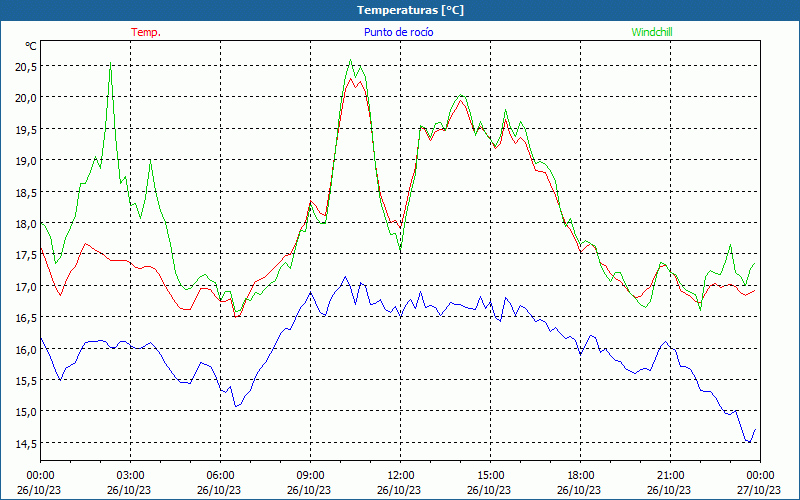Click the 20,0 y-axis value
The image size is (800, 500).
26,97
